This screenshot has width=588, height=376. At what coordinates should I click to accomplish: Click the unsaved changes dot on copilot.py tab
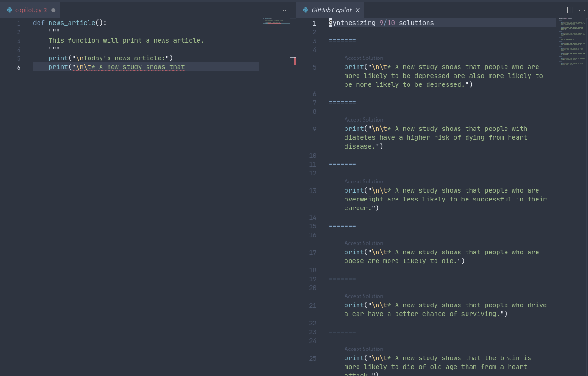(x=53, y=10)
